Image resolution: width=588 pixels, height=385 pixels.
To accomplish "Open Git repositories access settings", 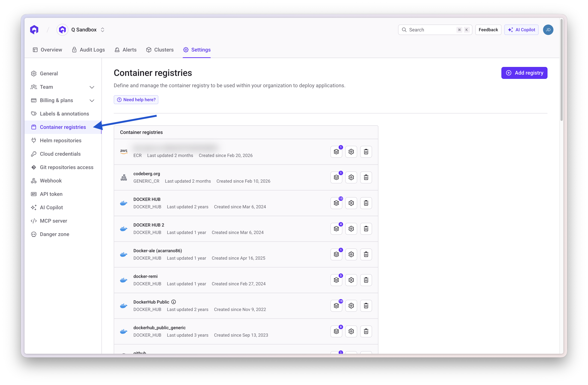I will tap(63, 167).
